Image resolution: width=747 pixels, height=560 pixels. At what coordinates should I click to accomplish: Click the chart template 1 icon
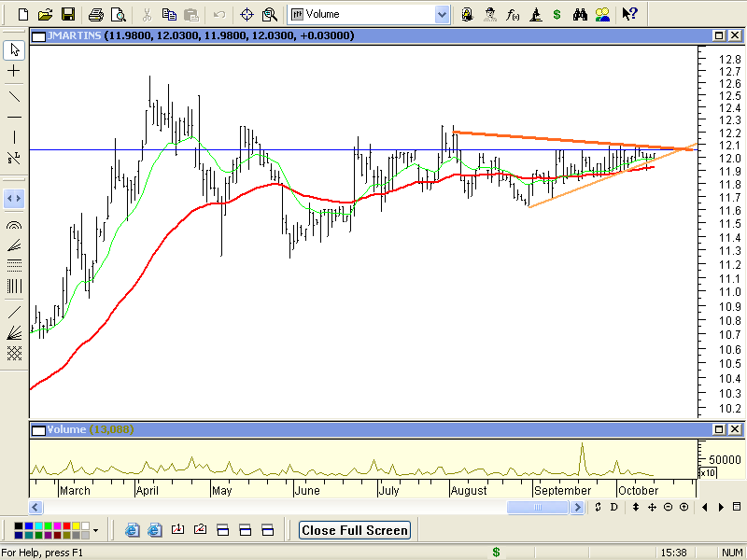click(x=177, y=530)
